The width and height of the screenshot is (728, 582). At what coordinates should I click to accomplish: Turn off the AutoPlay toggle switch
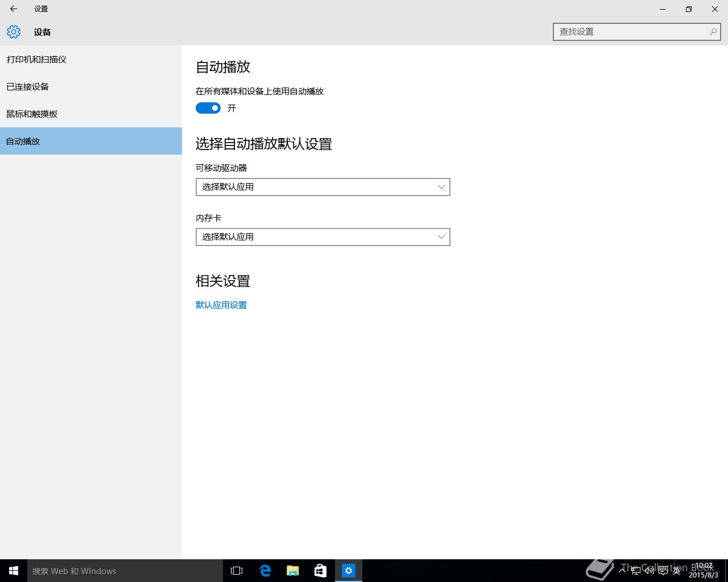(x=208, y=108)
